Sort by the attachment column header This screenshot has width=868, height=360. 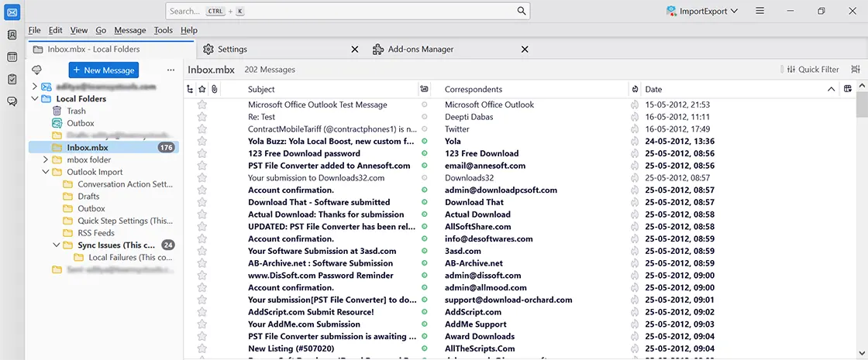click(x=214, y=89)
